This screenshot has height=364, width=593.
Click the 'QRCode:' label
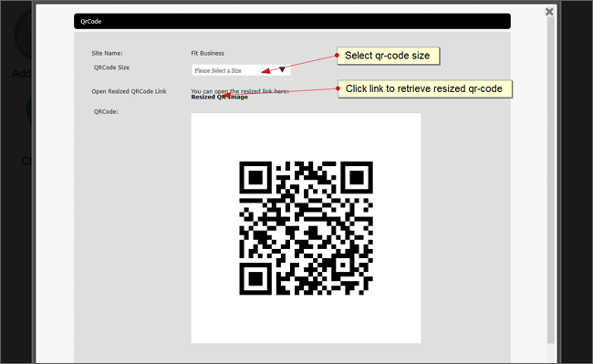(x=106, y=112)
